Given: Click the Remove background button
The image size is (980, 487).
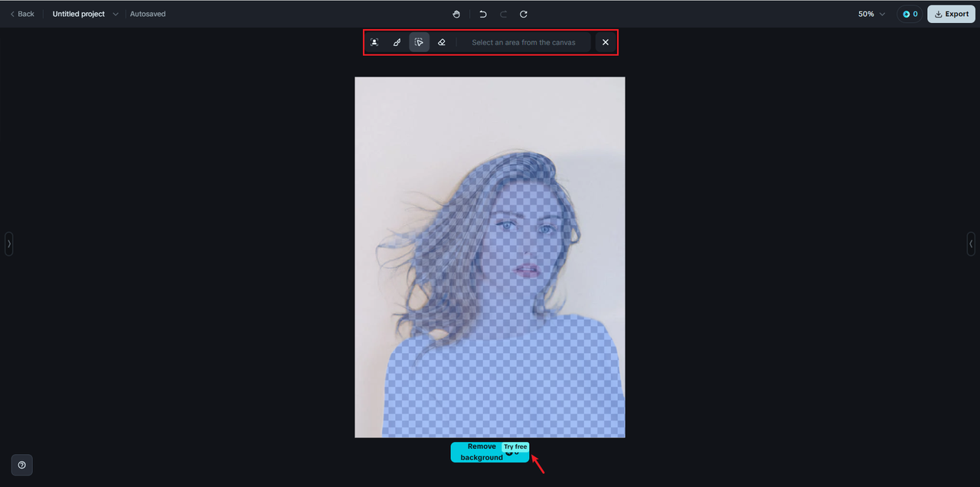Looking at the screenshot, I should coord(490,452).
